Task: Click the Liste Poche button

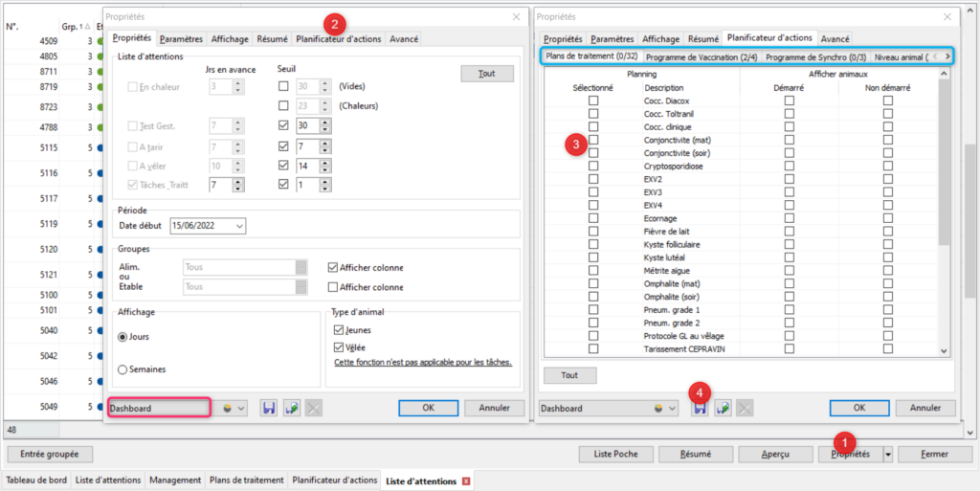Action: click(x=615, y=454)
